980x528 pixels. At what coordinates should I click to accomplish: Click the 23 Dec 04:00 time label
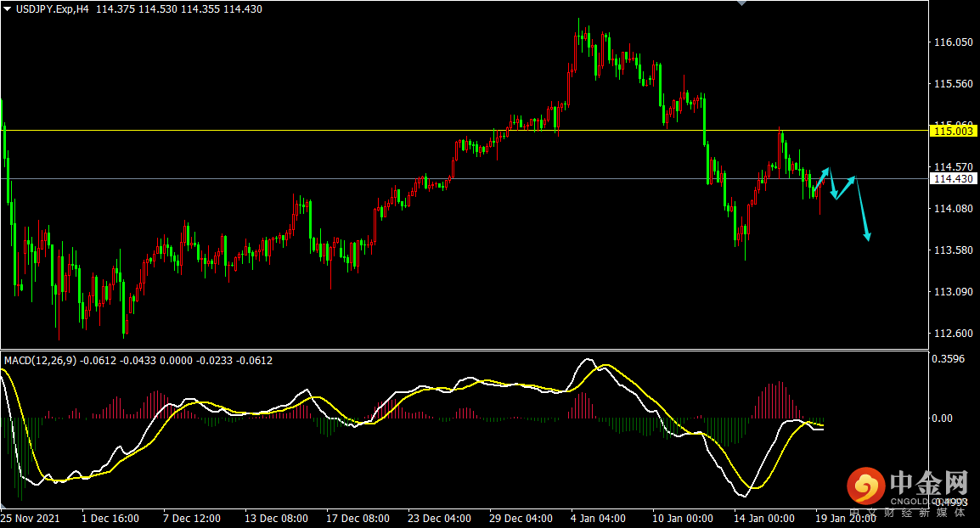coord(439,518)
